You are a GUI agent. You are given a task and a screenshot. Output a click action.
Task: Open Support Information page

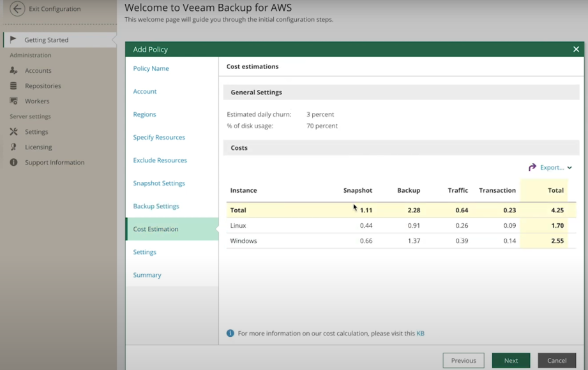pos(54,162)
